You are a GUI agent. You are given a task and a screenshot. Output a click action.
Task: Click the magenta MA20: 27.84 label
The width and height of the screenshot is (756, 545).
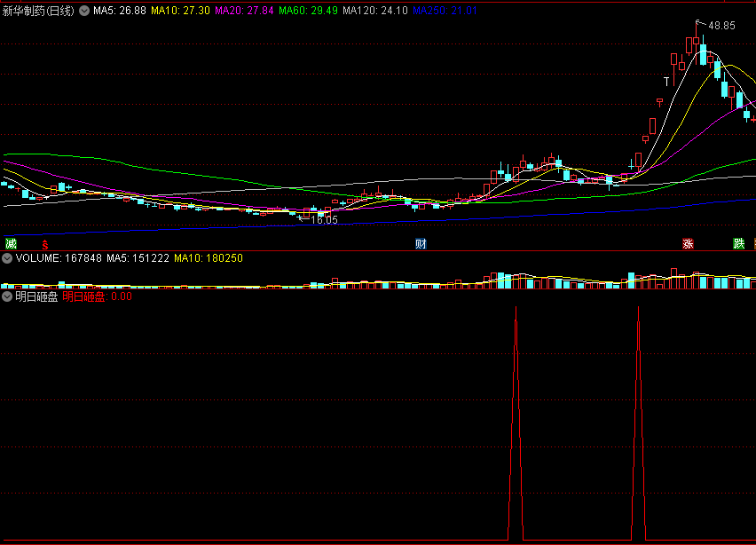244,11
